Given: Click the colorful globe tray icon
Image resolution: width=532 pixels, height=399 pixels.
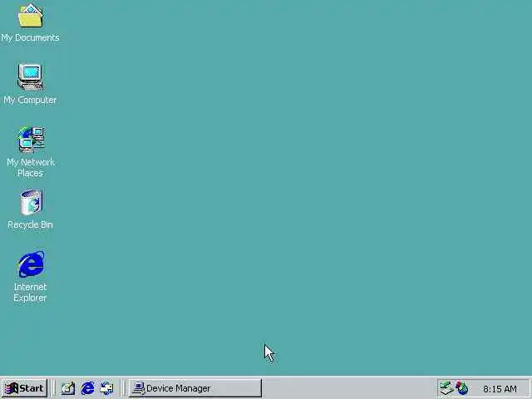Looking at the screenshot, I should [x=462, y=388].
